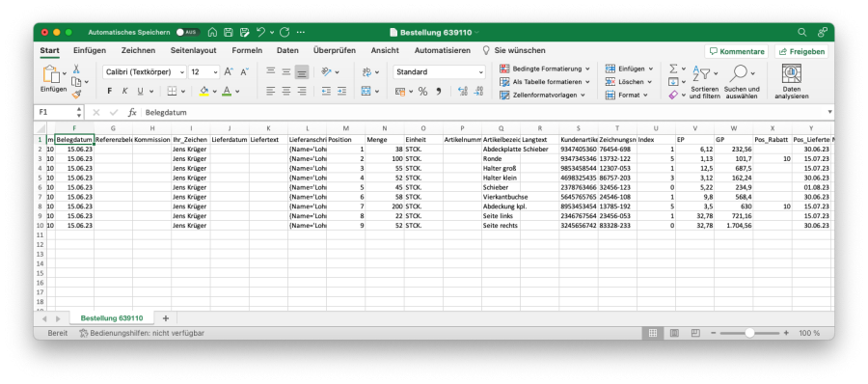
Task: Copy with the pages icon
Action: click(x=76, y=81)
